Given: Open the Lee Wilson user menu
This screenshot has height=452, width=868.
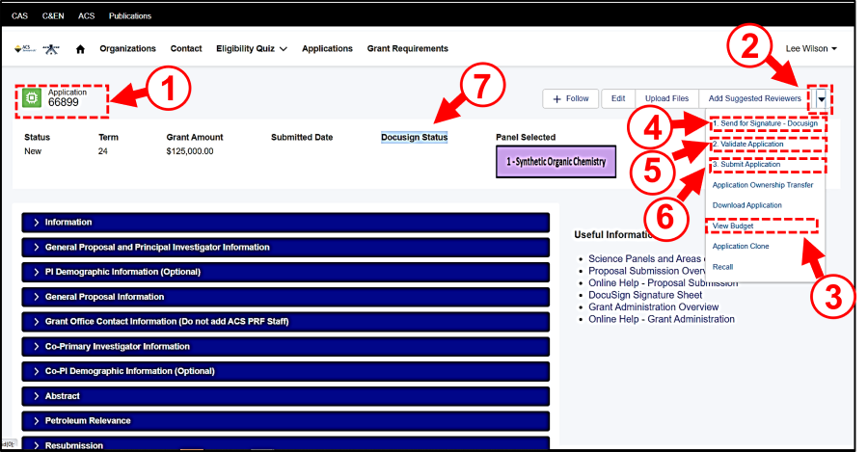Looking at the screenshot, I should (x=810, y=49).
